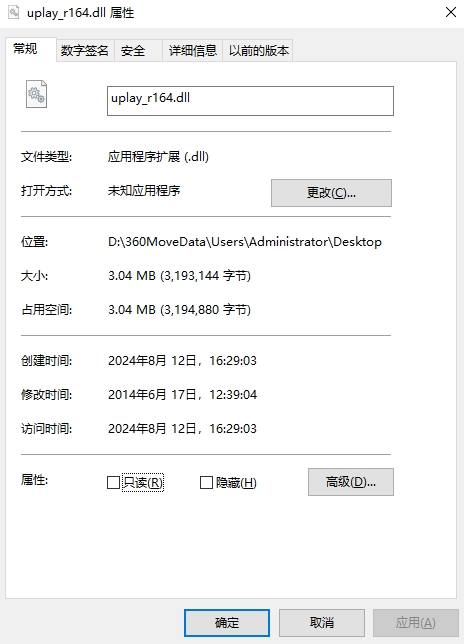Viewport: 464px width, 644px height.
Task: Select the 详细信息 tab
Action: click(193, 51)
